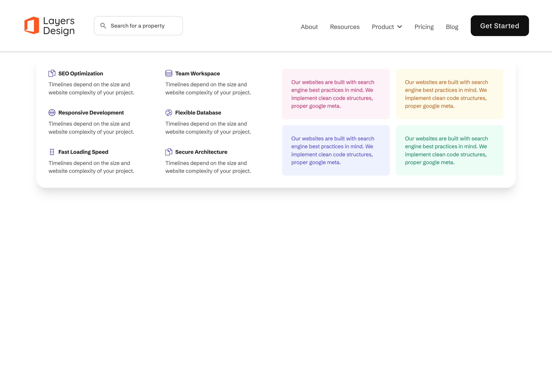The image size is (552, 392).
Task: Select the blue promo card
Action: click(336, 150)
